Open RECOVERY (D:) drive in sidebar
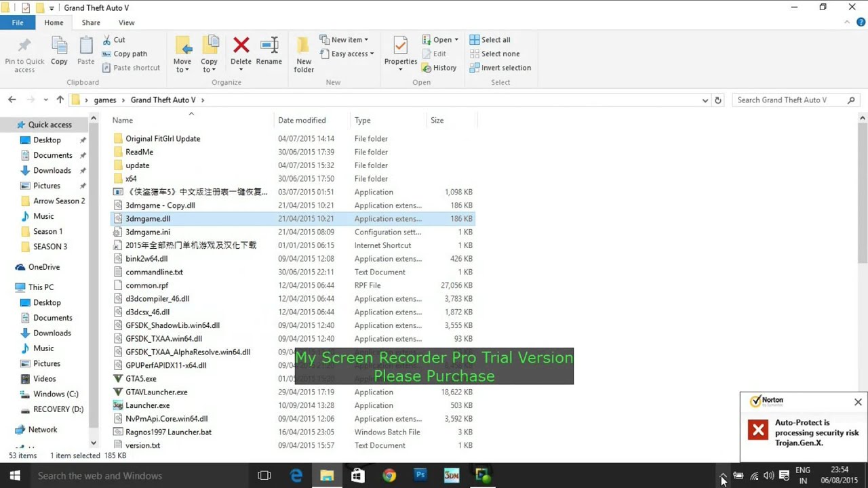This screenshot has width=868, height=488. click(x=58, y=409)
